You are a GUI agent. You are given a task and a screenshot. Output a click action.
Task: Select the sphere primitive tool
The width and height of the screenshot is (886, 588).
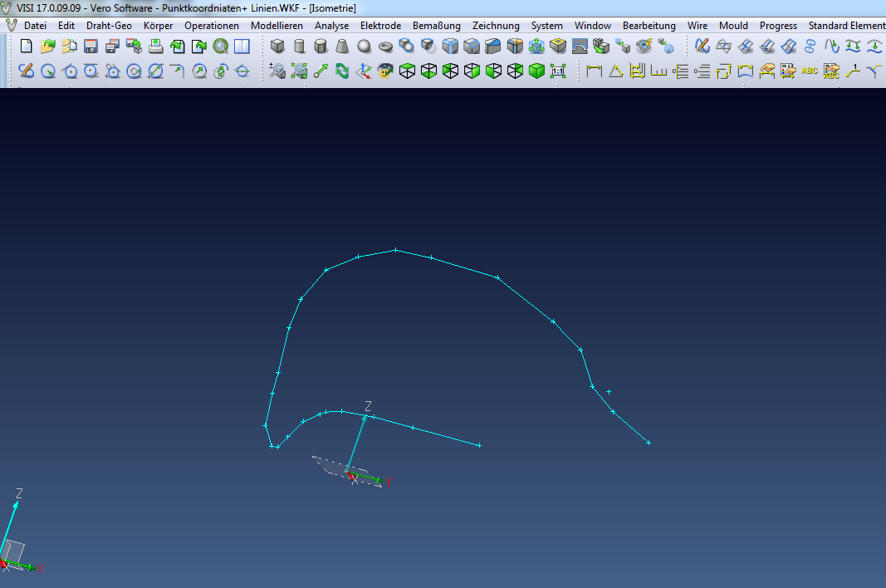(x=364, y=47)
